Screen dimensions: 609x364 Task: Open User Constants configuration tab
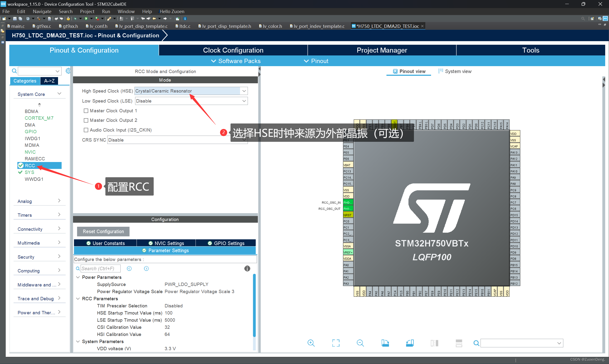pos(105,243)
